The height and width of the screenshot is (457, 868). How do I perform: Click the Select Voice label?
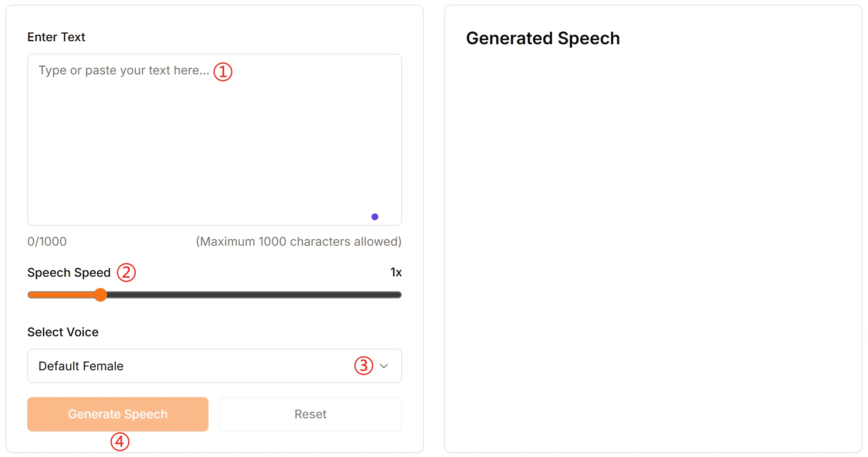[63, 332]
